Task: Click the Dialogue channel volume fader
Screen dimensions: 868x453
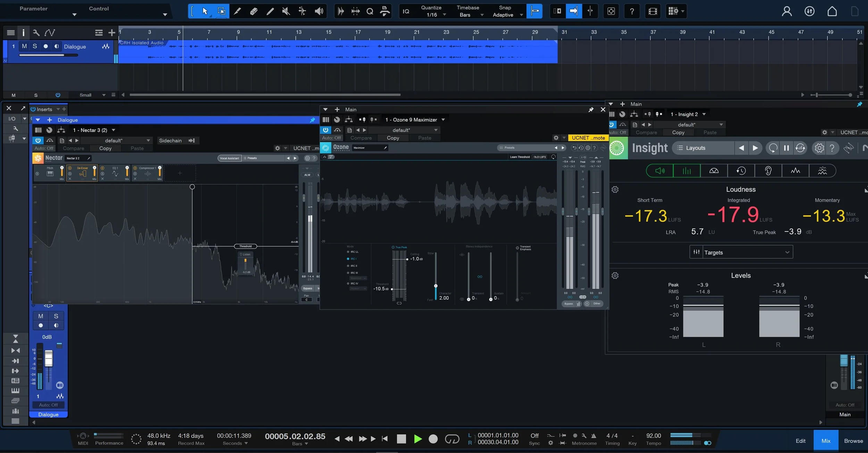Action: coord(49,358)
